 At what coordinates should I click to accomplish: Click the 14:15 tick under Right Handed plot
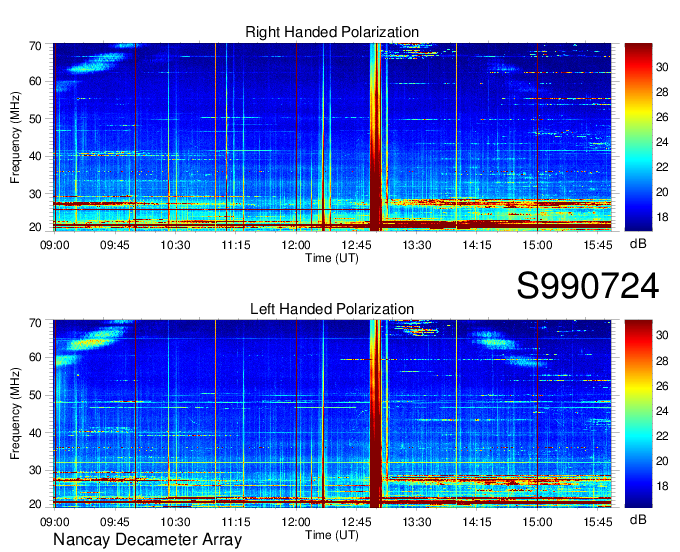tap(477, 245)
